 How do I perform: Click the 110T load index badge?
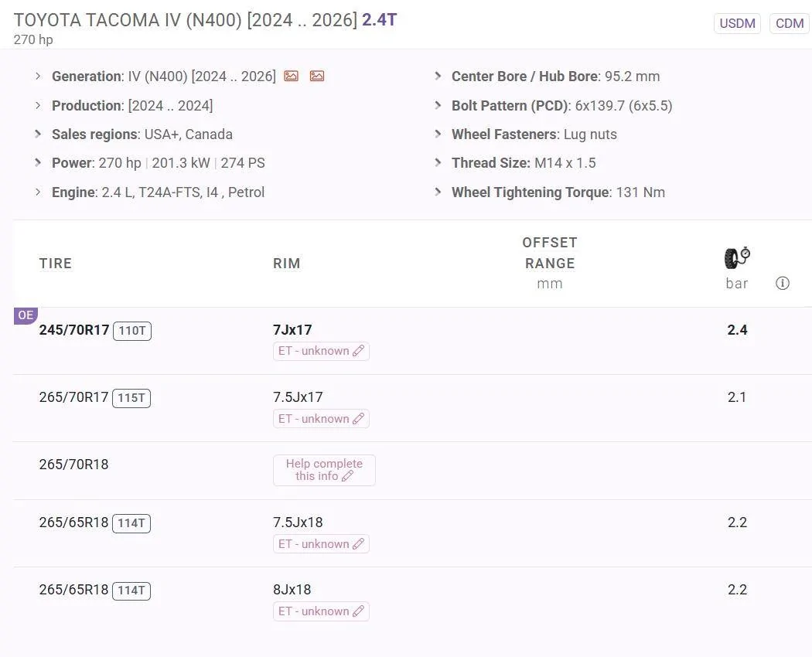coord(132,331)
